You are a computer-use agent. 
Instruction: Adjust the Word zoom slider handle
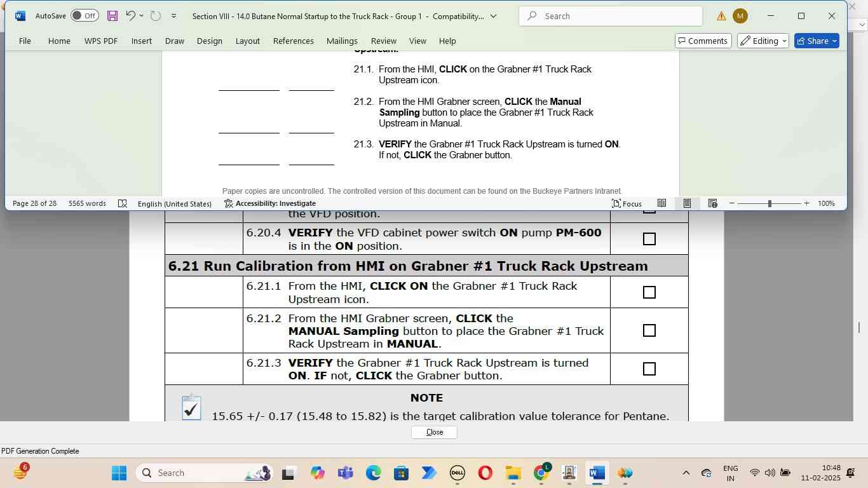point(770,203)
